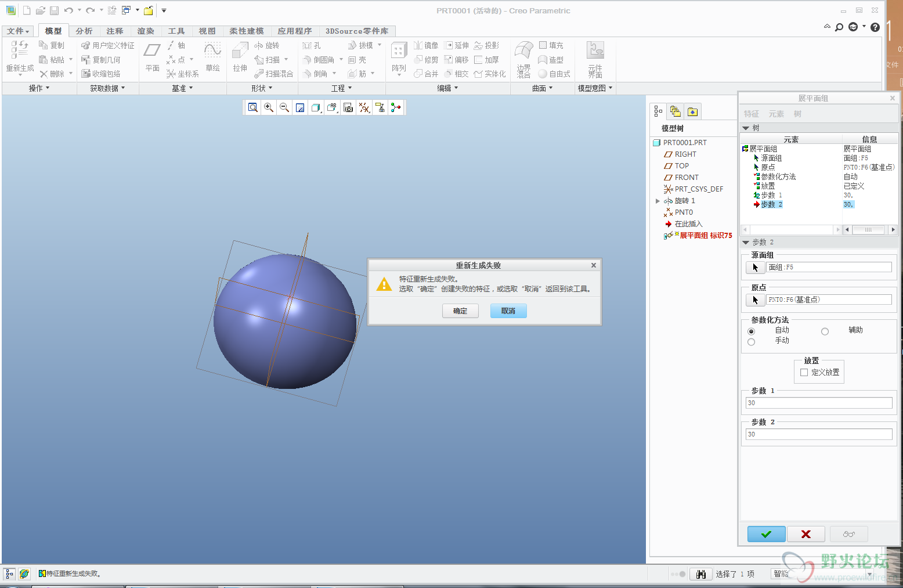Click the 重新生成 regenerate icon
The width and height of the screenshot is (903, 588).
tap(20, 58)
